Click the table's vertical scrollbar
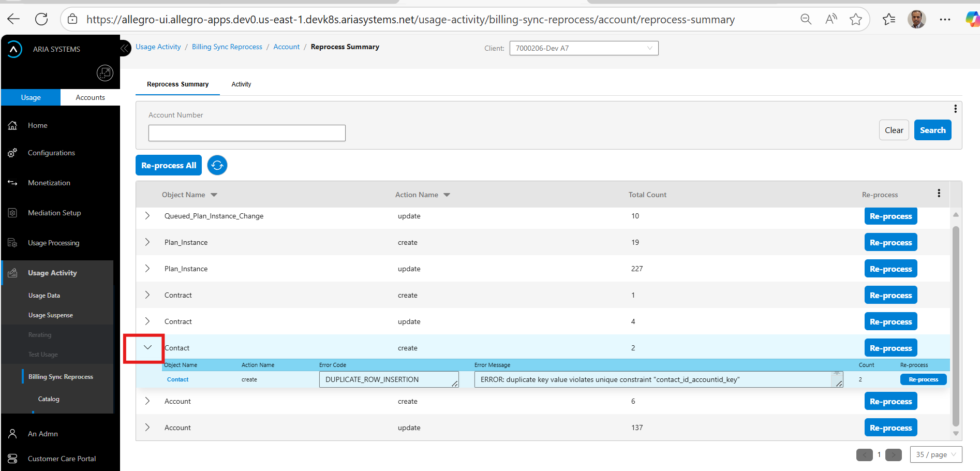This screenshot has width=980, height=471. (956, 326)
